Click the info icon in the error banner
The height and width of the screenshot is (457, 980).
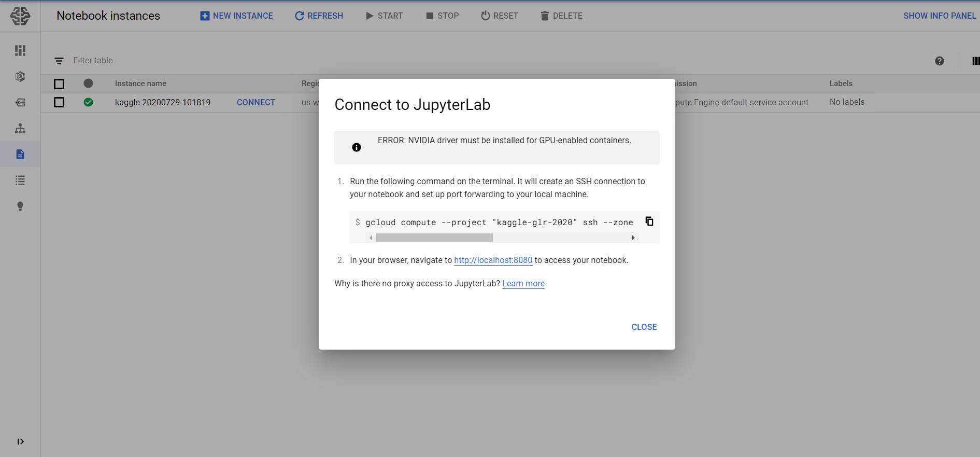357,147
